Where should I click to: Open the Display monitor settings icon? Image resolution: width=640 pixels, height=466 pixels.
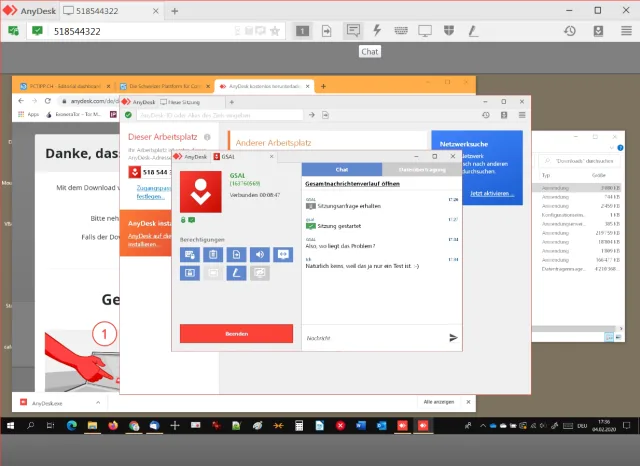coord(425,31)
